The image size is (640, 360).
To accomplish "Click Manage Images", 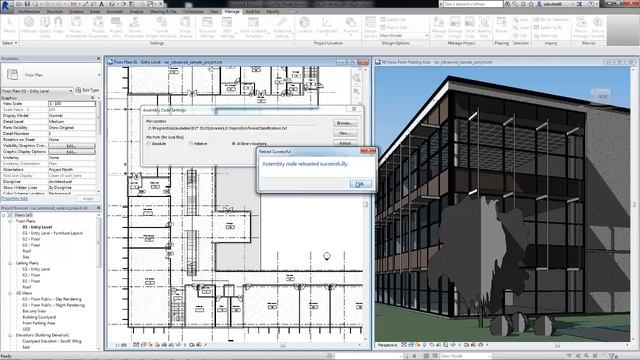I will 456,27.
